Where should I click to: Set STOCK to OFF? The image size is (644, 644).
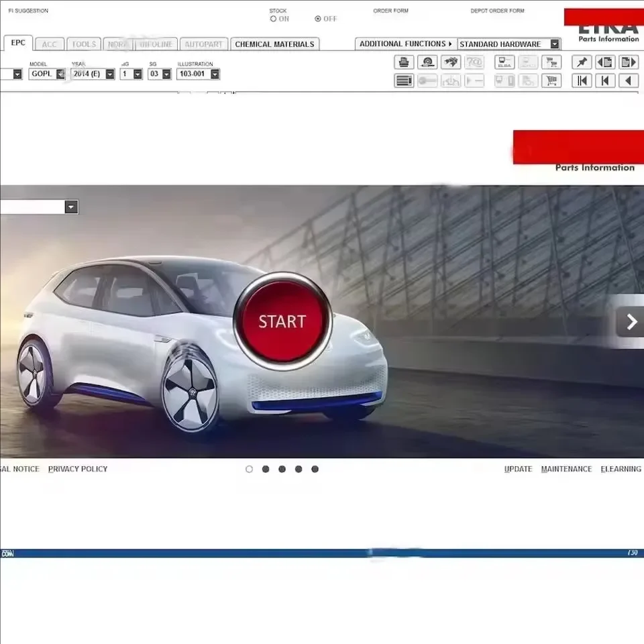(x=317, y=19)
